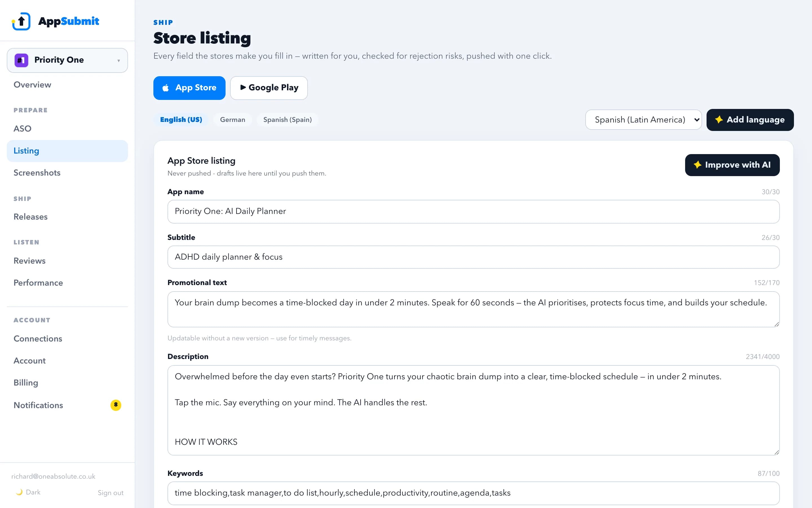
Task: Open the Overview page
Action: (32, 85)
